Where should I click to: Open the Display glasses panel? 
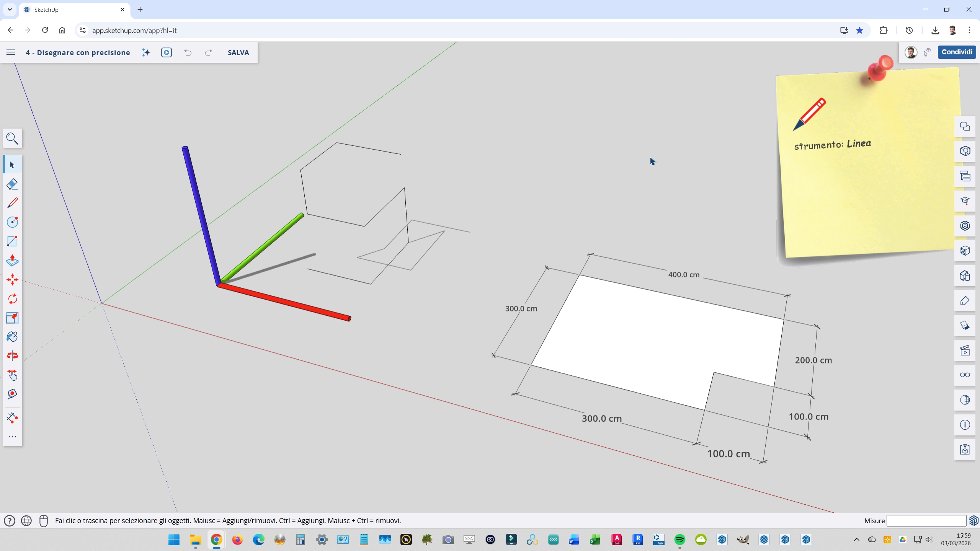[965, 375]
